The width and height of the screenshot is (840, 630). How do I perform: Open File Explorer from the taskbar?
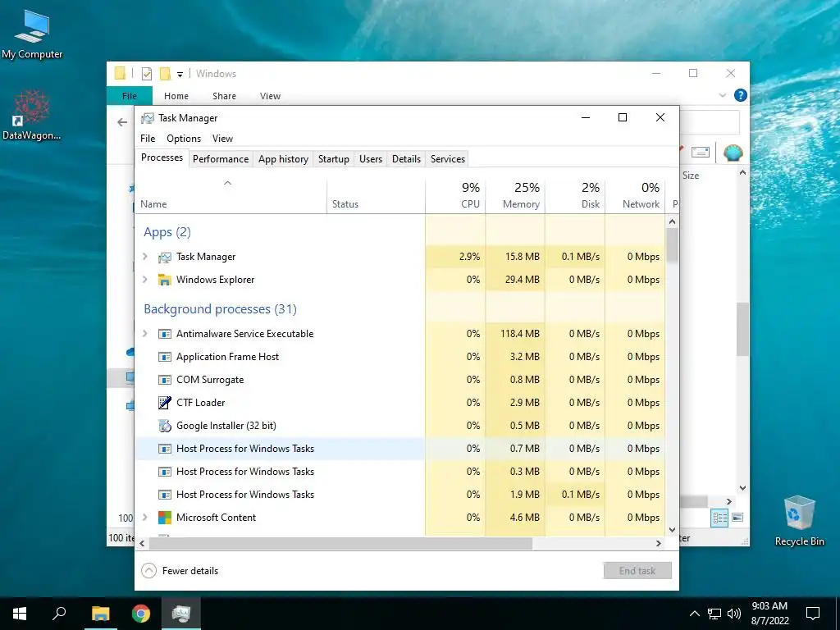[x=100, y=614]
